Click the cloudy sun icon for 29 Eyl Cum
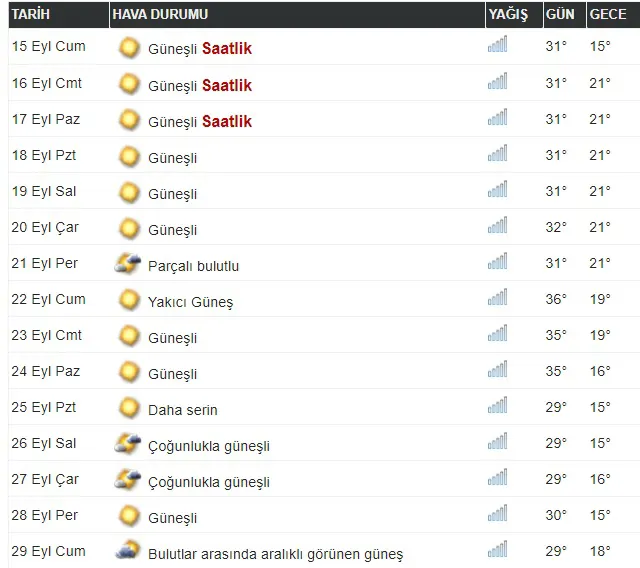This screenshot has height=568, width=640. [127, 552]
